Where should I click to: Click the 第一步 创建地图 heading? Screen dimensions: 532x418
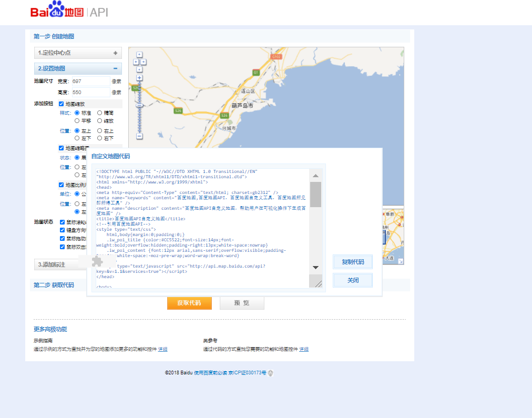54,36
